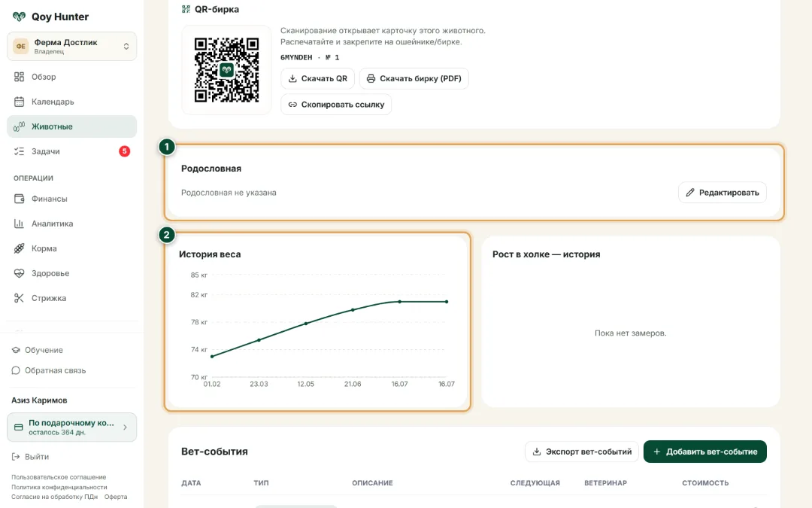Open Задачи task list
Screen dimensions: 812x508
coord(71,151)
